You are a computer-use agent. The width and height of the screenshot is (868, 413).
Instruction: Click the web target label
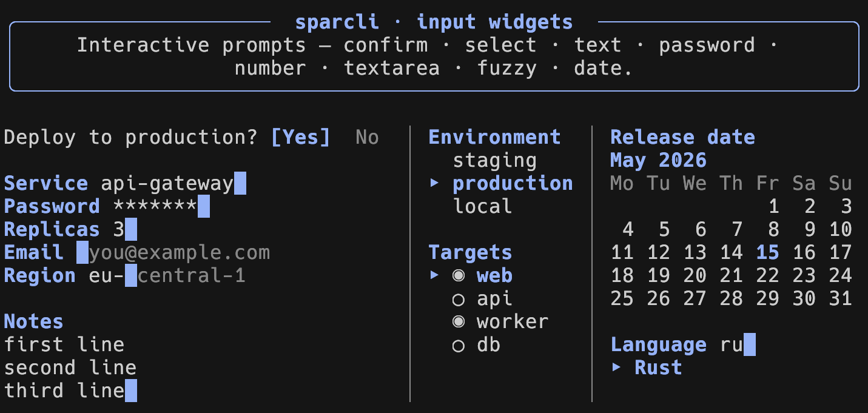click(495, 276)
